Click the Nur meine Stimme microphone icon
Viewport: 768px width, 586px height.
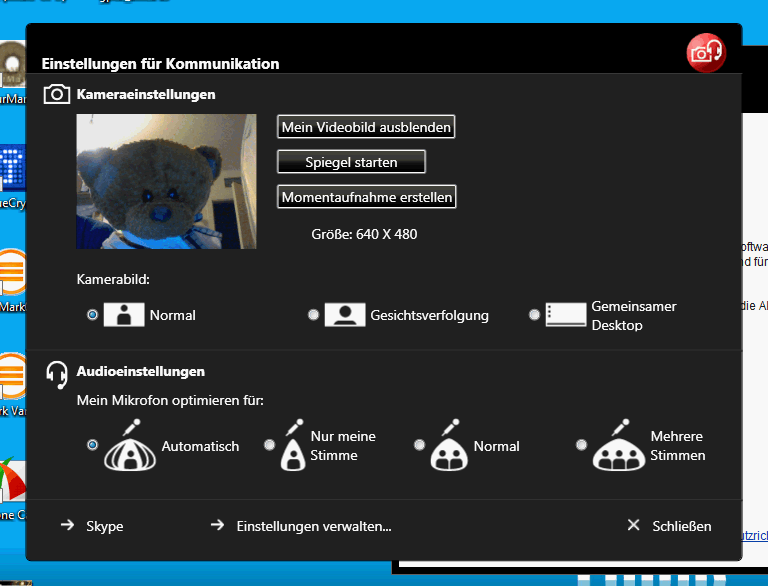click(x=292, y=447)
